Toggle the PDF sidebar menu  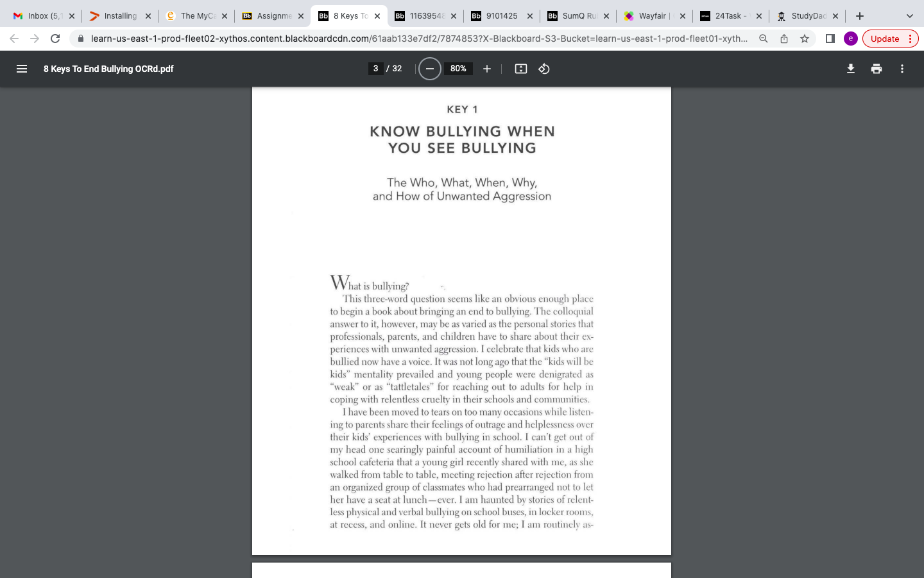[22, 69]
